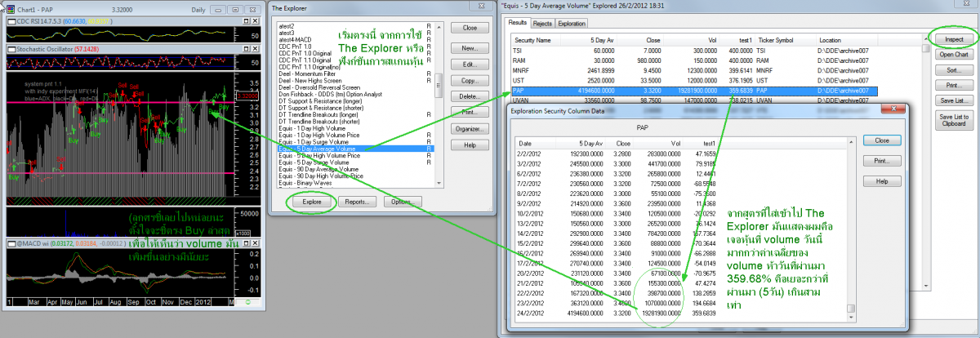
Task: Select 'atest2' in exploration list
Action: [x=355, y=27]
